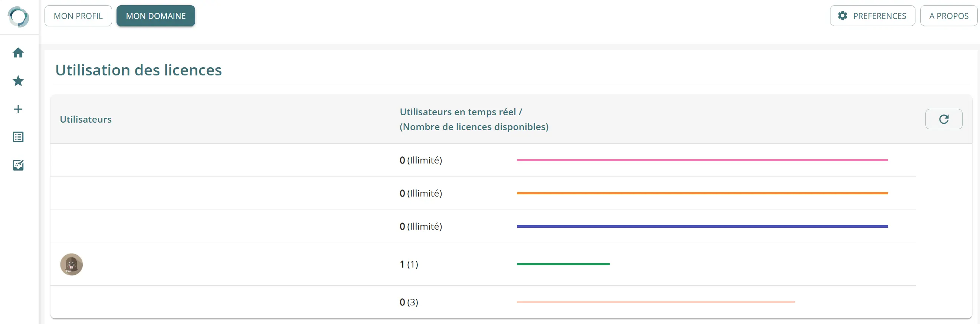Click the circular app logo
980x324 pixels.
tap(18, 17)
